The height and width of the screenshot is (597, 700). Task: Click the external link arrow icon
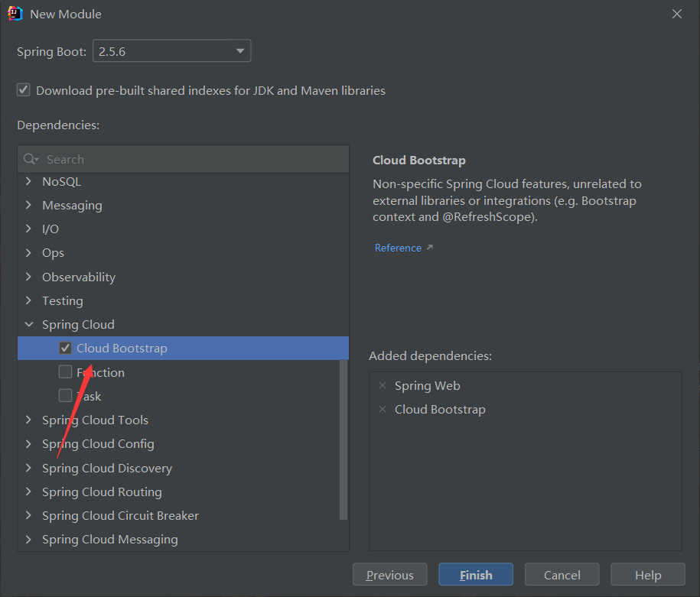point(429,247)
